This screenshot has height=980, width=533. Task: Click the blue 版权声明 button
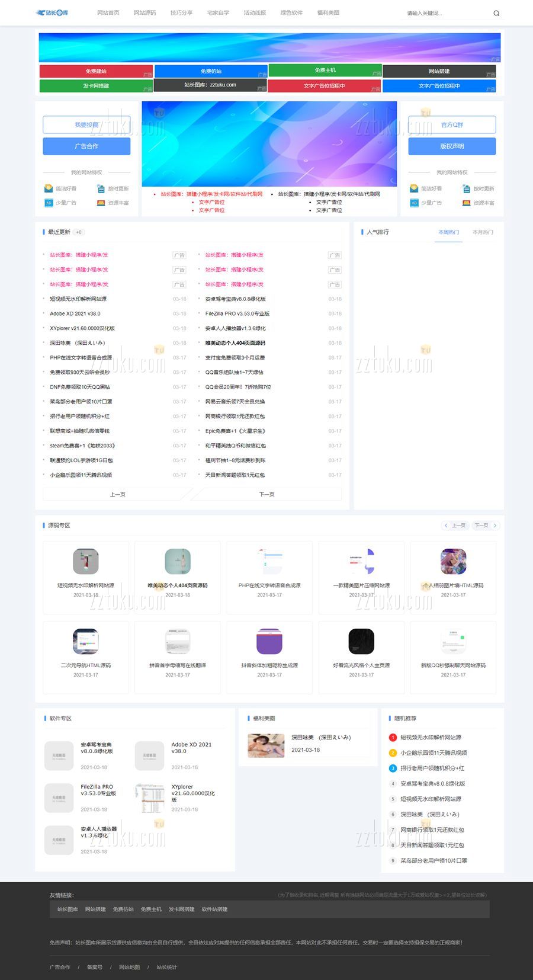click(452, 146)
